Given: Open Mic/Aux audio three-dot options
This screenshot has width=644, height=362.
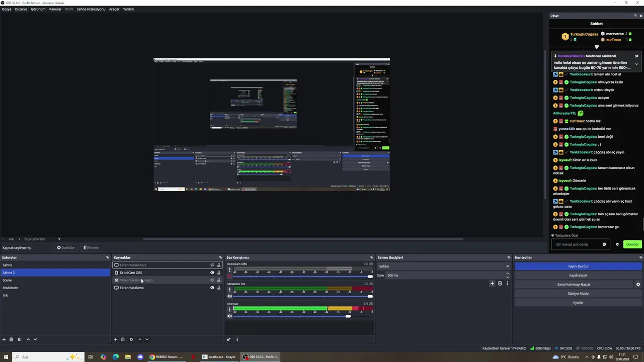Looking at the screenshot, I should 230,309.
